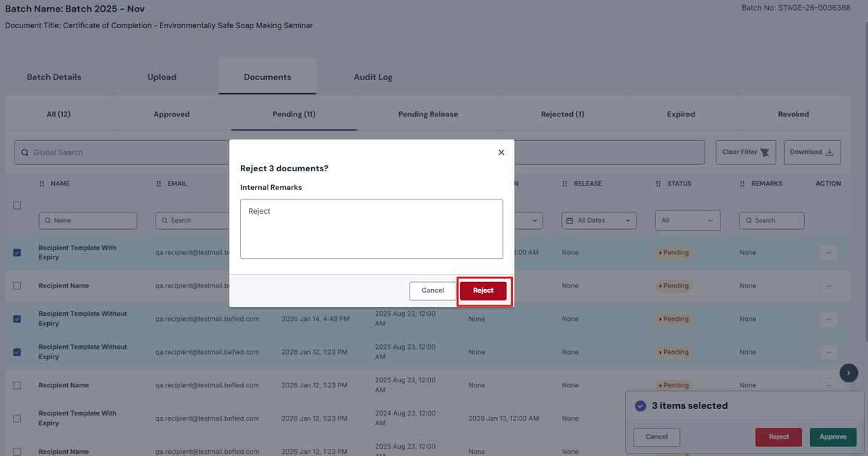
Task: Open the Batch Details tab
Action: pyautogui.click(x=54, y=77)
